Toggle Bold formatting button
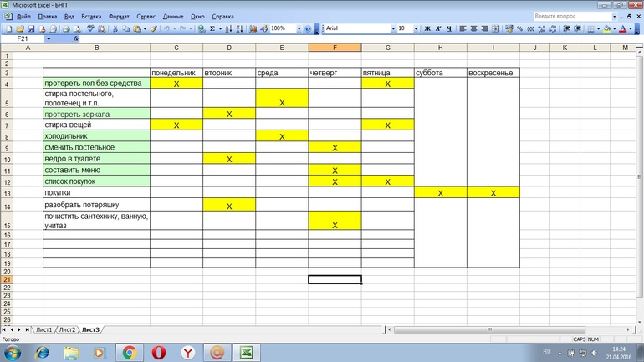Screen dimensions: 644x362 [x=427, y=28]
